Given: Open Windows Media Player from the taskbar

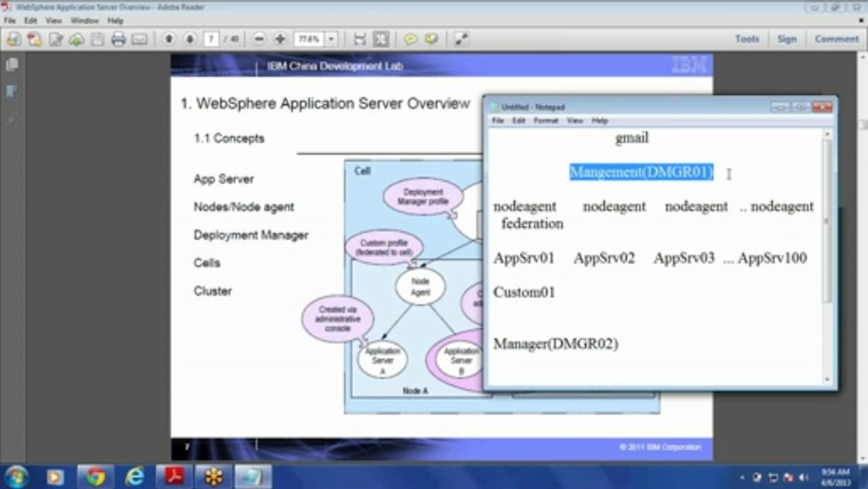Looking at the screenshot, I should [x=56, y=477].
